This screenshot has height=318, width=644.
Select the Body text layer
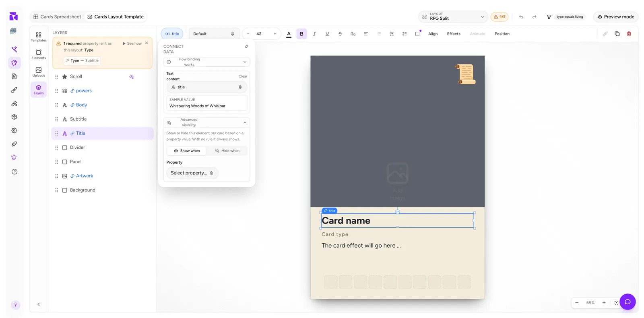coord(103,105)
